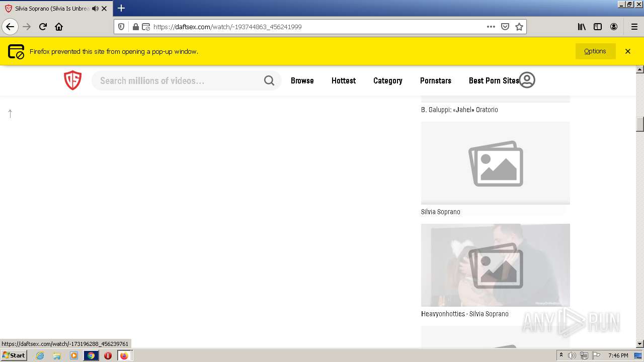
Task: Open Heavyonhotties video thumbnail
Action: click(496, 265)
